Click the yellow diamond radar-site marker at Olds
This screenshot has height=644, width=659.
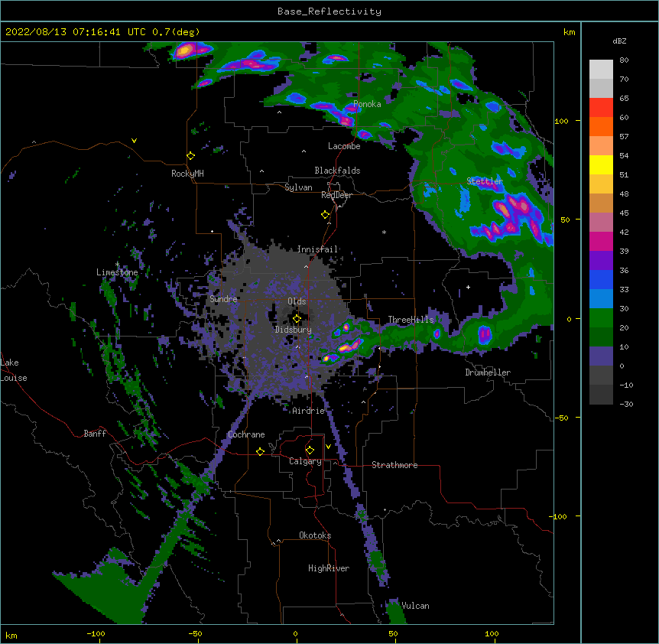[x=297, y=319]
